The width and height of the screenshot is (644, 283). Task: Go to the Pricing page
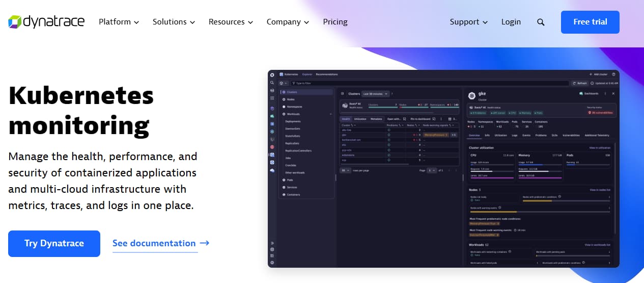[335, 22]
